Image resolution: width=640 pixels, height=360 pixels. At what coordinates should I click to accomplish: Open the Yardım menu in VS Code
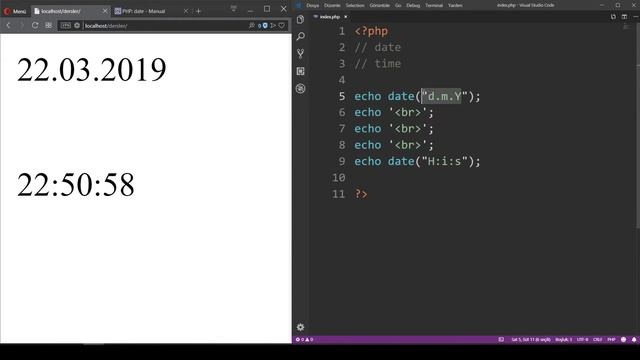[455, 5]
